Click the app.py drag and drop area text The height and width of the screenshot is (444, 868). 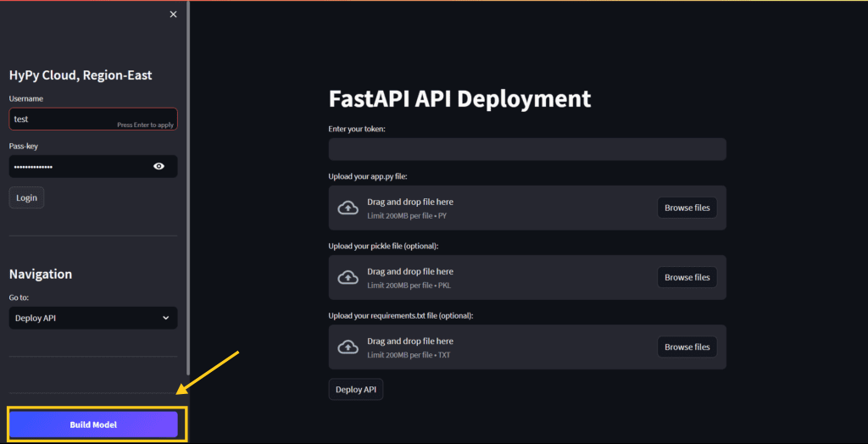click(x=410, y=202)
